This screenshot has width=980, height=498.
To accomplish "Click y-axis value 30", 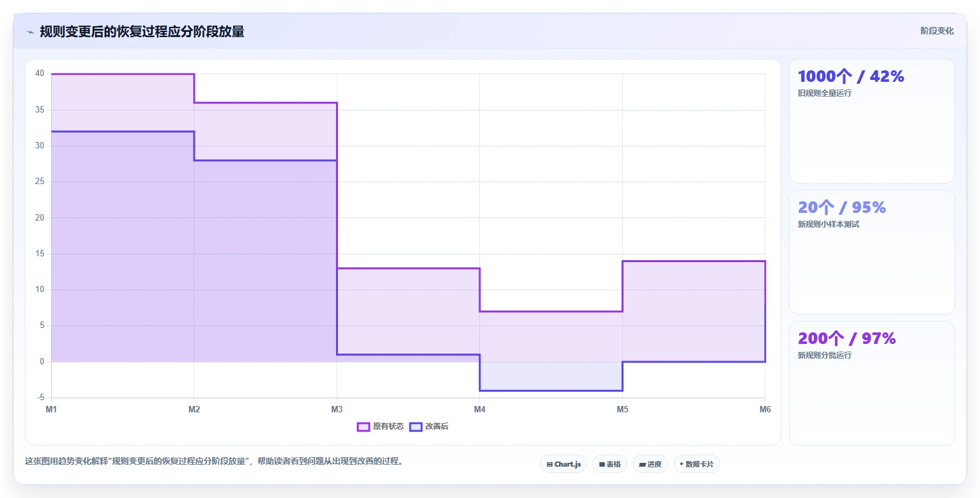I will (x=40, y=146).
